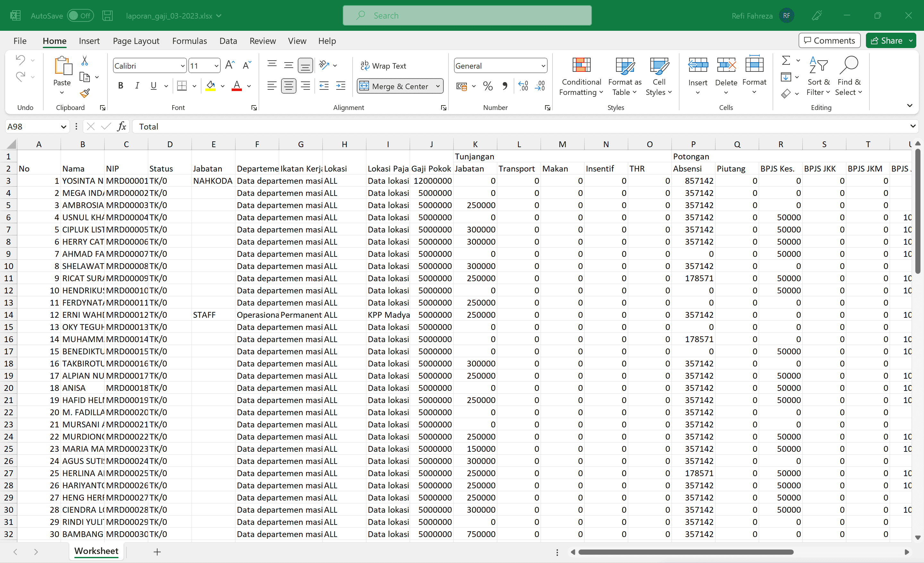Click the Insert Function fx icon
The height and width of the screenshot is (563, 924).
point(121,127)
